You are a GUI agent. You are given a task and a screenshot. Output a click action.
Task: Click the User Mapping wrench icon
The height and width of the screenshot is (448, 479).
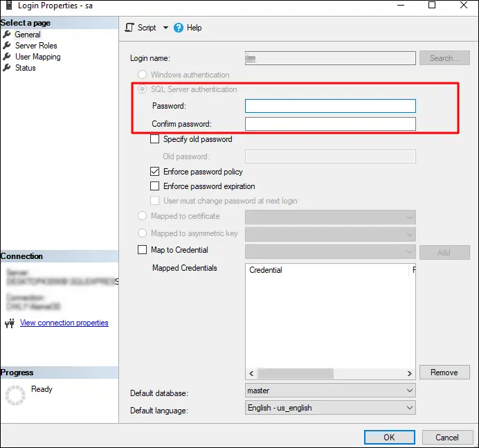point(7,57)
